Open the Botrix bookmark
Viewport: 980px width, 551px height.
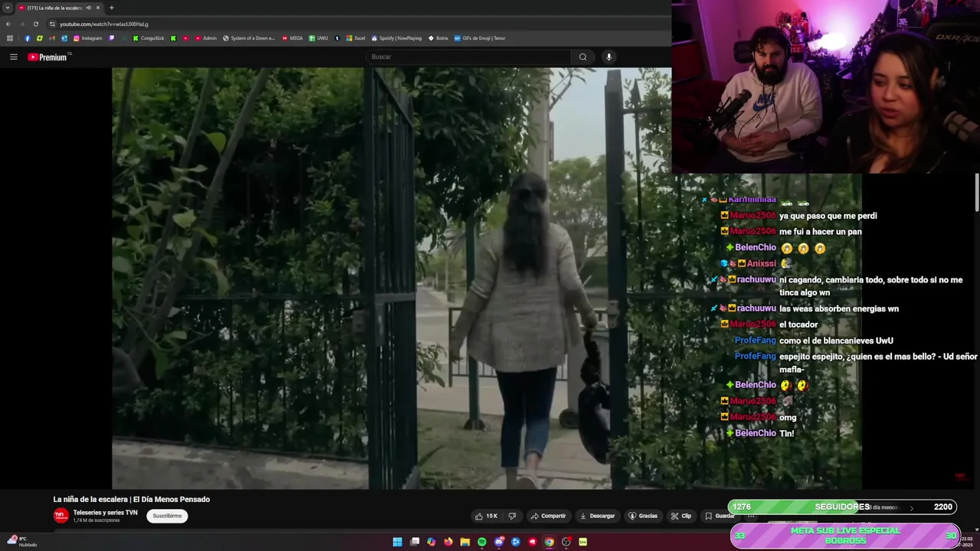point(438,38)
